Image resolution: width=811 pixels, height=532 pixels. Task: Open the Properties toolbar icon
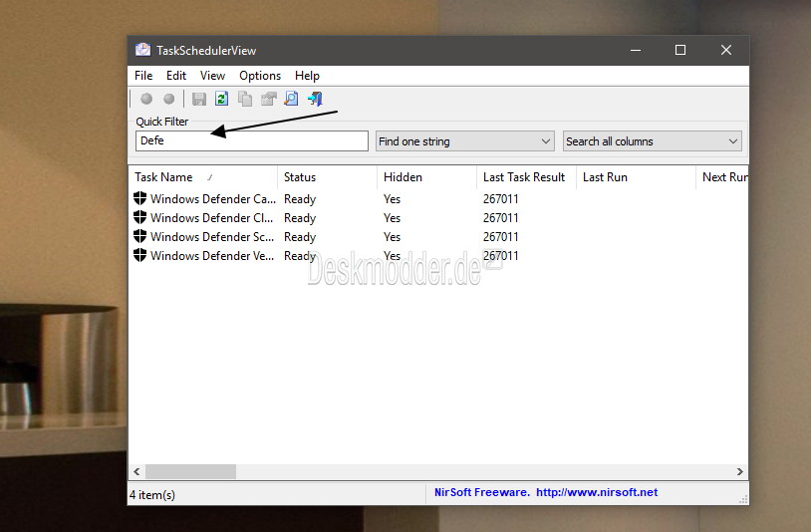coord(268,99)
